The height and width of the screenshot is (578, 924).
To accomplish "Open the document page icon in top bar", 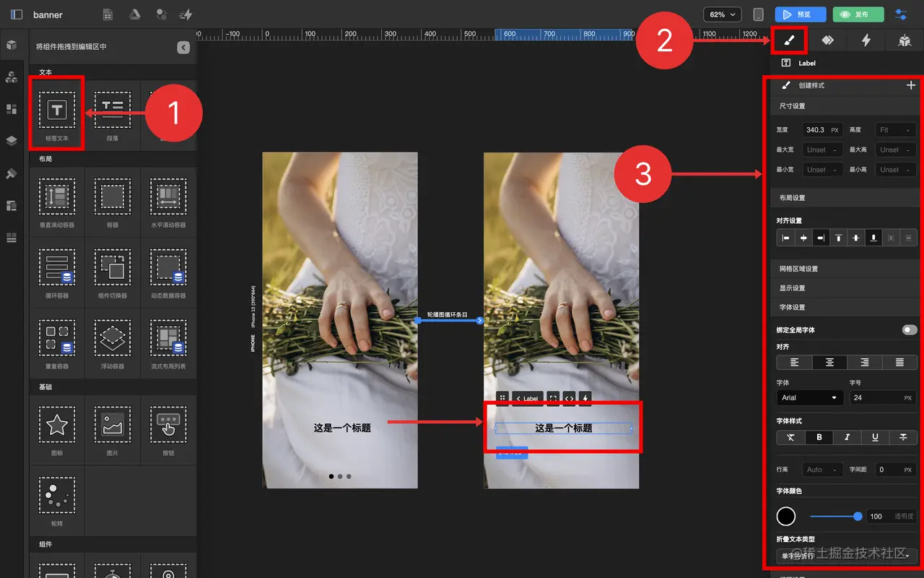I will coord(108,14).
